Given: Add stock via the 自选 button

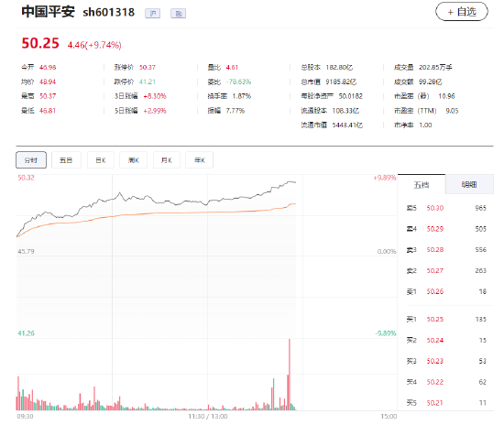Looking at the screenshot, I should pyautogui.click(x=462, y=12).
